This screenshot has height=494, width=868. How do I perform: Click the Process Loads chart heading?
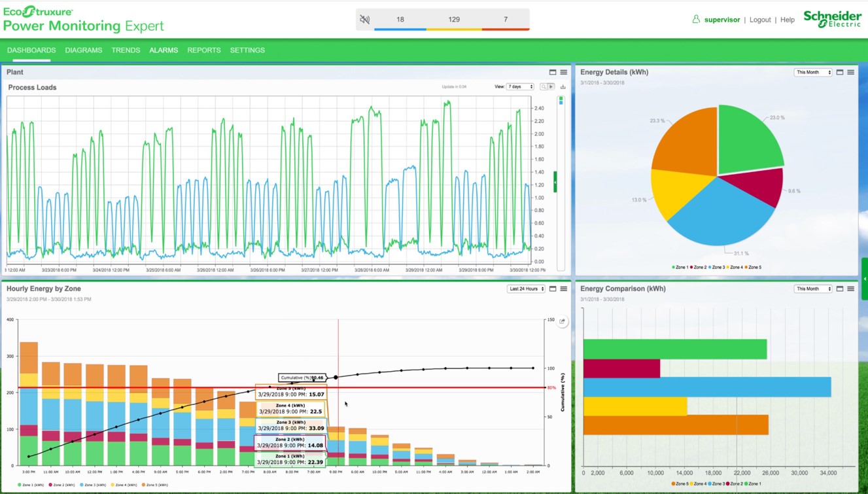click(x=32, y=87)
